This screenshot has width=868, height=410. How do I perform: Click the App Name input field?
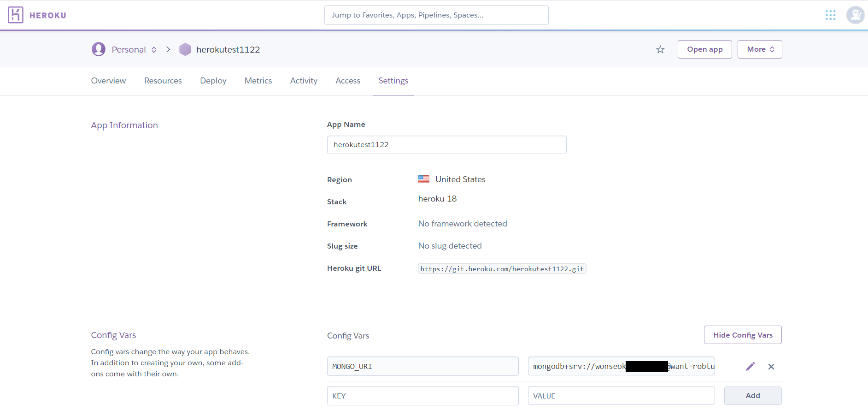point(447,145)
